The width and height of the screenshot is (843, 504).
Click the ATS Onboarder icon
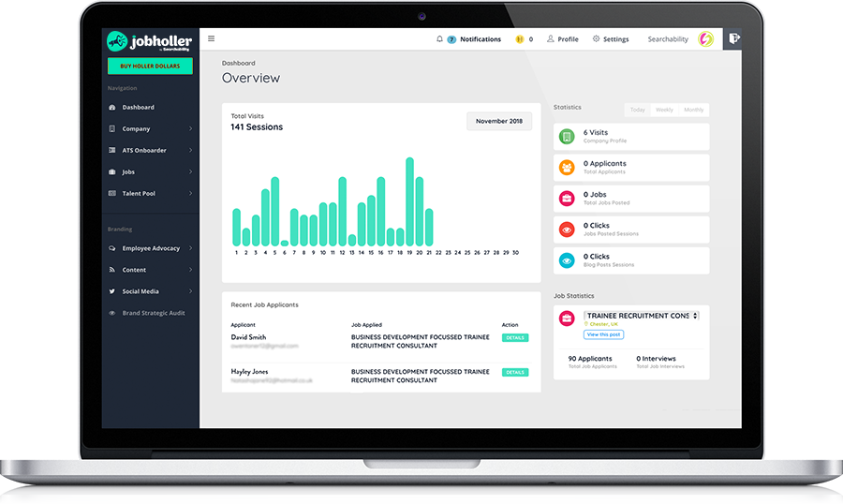[111, 150]
